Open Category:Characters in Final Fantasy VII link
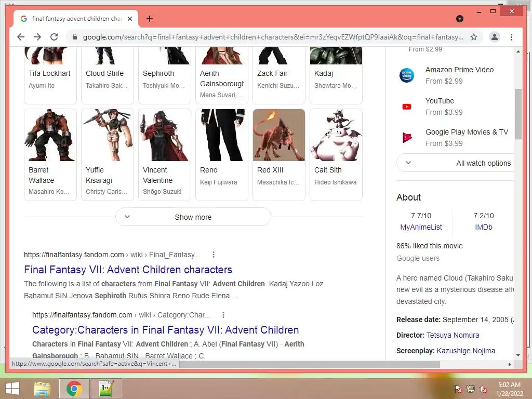 [x=166, y=330]
